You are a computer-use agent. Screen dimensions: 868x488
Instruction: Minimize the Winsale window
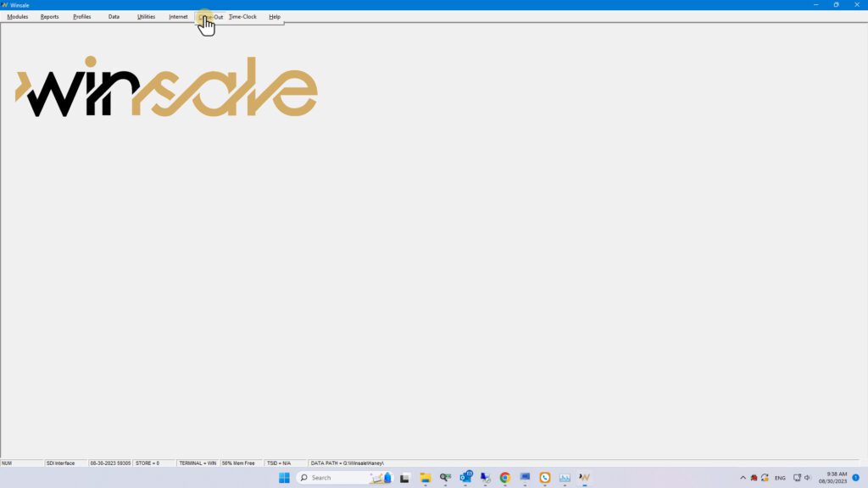tap(816, 5)
